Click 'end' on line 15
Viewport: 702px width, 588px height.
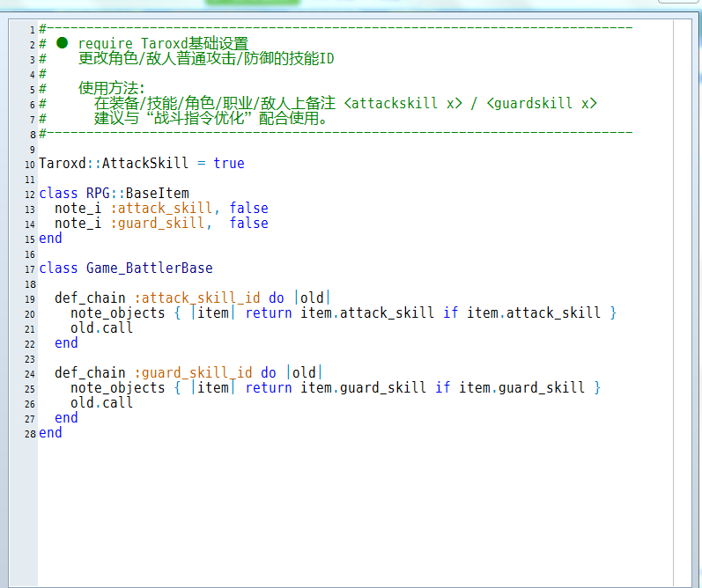click(50, 238)
